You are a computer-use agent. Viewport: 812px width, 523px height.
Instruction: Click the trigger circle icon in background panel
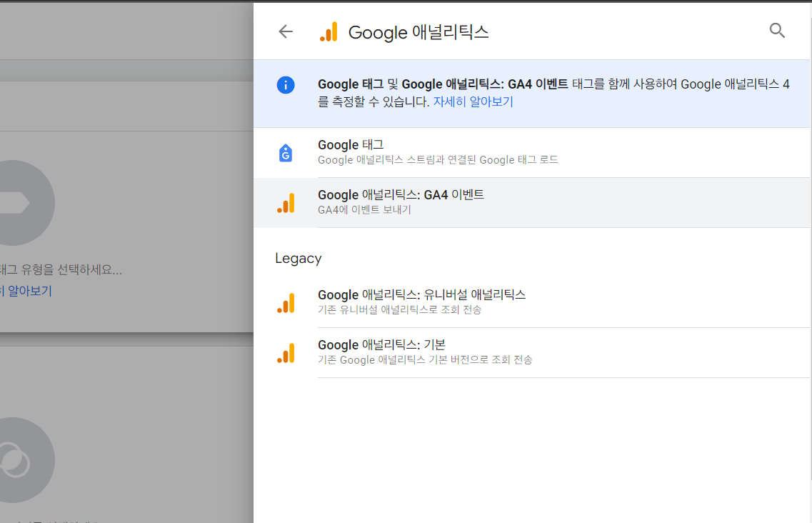click(14, 460)
